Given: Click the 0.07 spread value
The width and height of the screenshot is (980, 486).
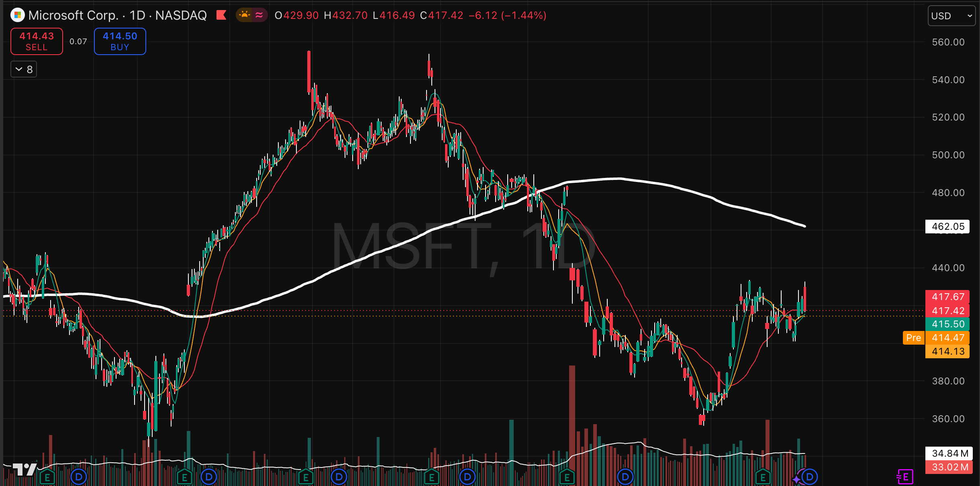Looking at the screenshot, I should coord(78,41).
